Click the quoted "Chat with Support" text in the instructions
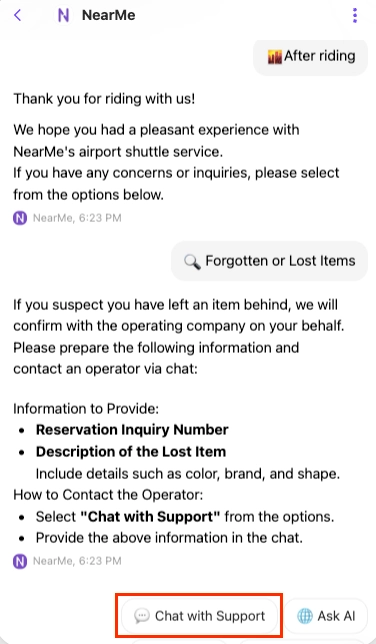The width and height of the screenshot is (376, 644). point(150,517)
